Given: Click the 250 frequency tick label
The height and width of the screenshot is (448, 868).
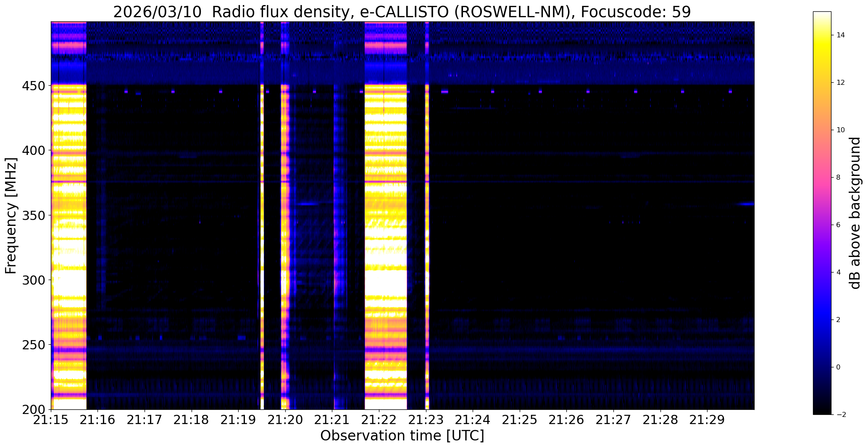Looking at the screenshot, I should pos(33,345).
